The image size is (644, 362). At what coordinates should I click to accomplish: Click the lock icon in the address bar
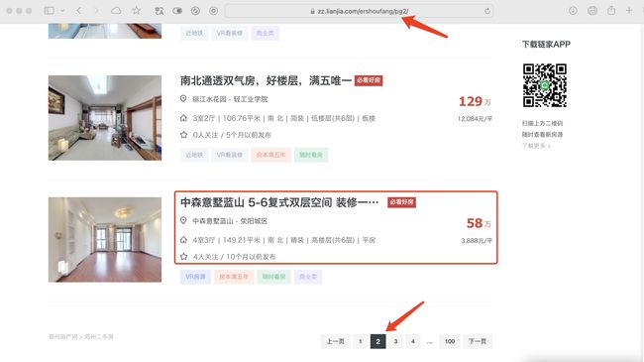[x=312, y=12]
